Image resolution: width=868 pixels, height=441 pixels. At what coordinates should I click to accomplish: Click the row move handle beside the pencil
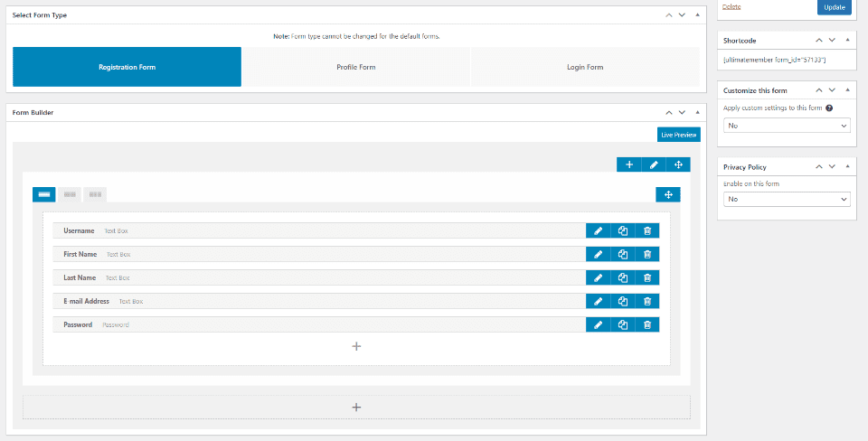coord(678,164)
